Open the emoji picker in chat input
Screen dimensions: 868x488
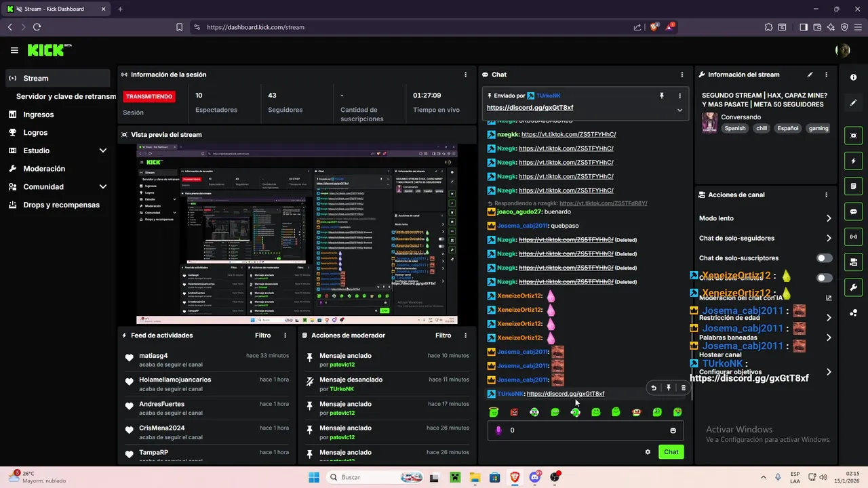click(x=673, y=430)
